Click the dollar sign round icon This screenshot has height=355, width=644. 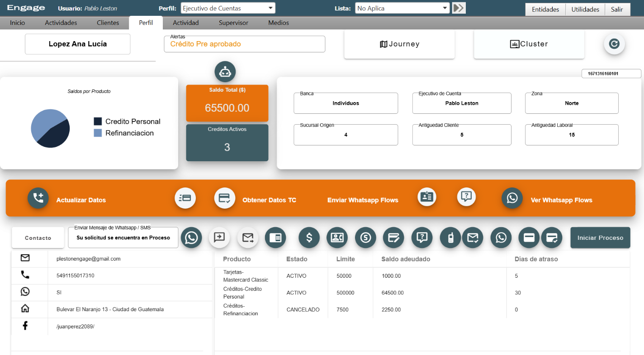(x=309, y=238)
